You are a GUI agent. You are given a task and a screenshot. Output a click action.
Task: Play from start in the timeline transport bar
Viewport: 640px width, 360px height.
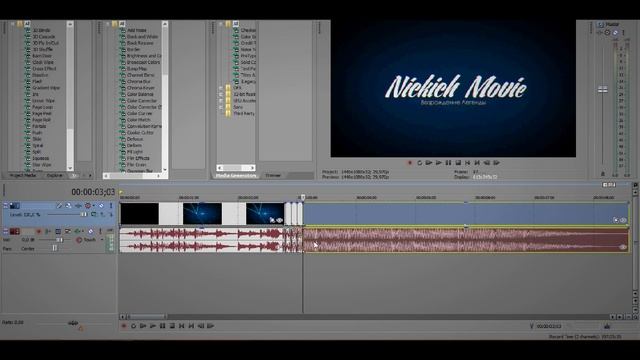143,326
